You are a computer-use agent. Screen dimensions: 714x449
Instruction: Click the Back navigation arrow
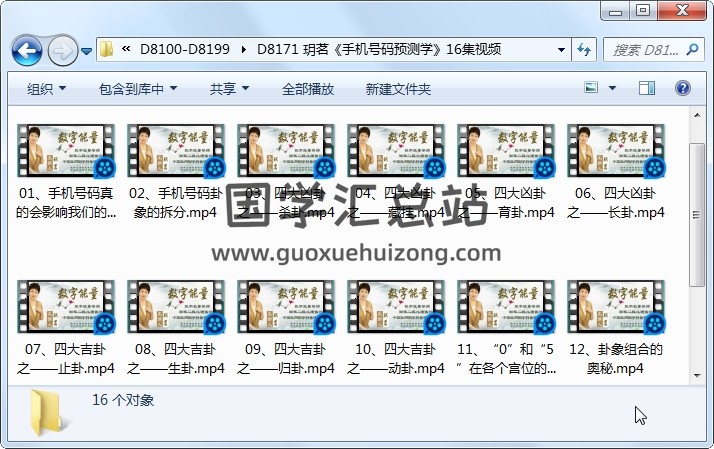(x=26, y=49)
